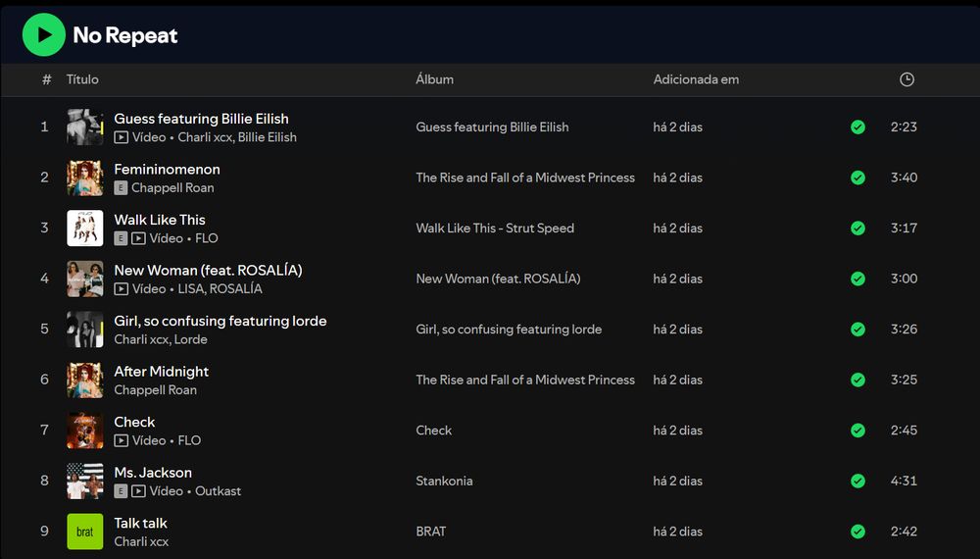Click the video icon under Walk Like This
Image resolution: width=980 pixels, height=559 pixels.
[139, 238]
